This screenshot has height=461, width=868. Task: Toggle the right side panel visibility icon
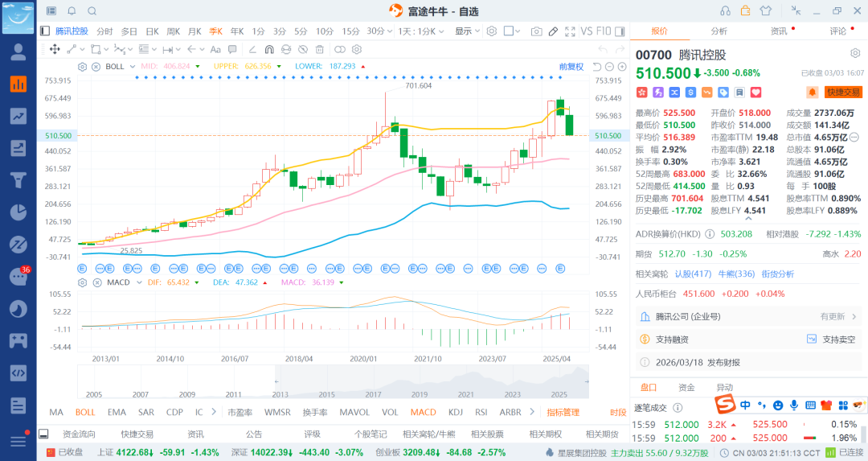click(621, 31)
